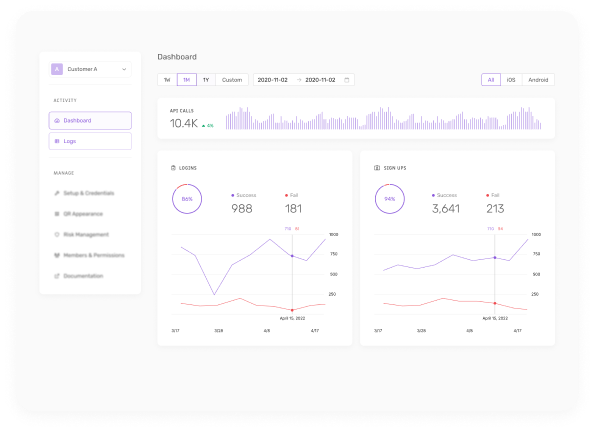Click the Customer A avatar icon

point(57,69)
